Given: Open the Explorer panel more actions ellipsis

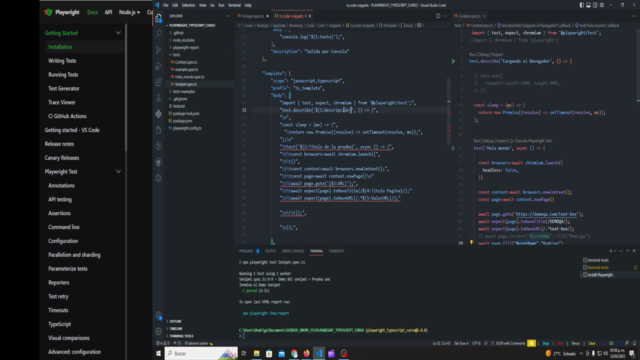Looking at the screenshot, I should point(228,16).
